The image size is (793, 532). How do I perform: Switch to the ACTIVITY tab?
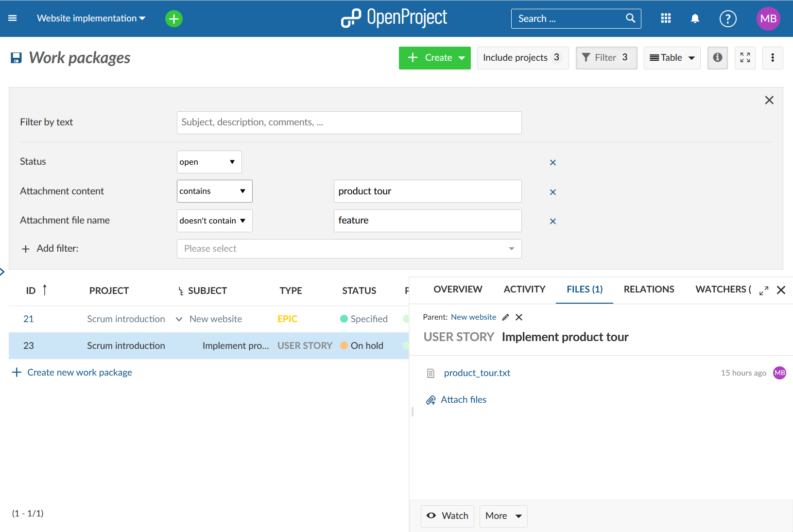[524, 289]
